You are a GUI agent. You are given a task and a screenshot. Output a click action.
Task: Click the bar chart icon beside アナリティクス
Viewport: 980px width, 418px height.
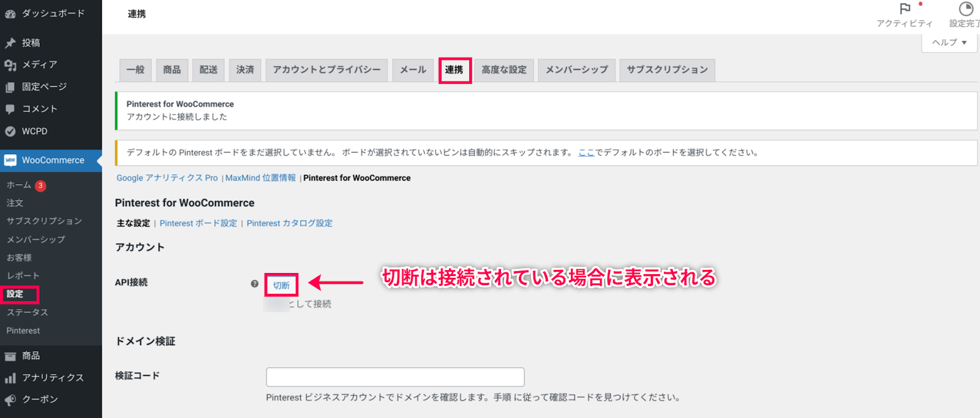tap(10, 378)
